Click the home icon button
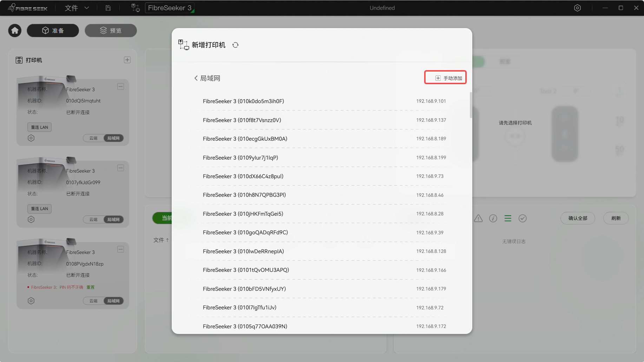Viewport: 644px width, 362px height. click(x=15, y=31)
